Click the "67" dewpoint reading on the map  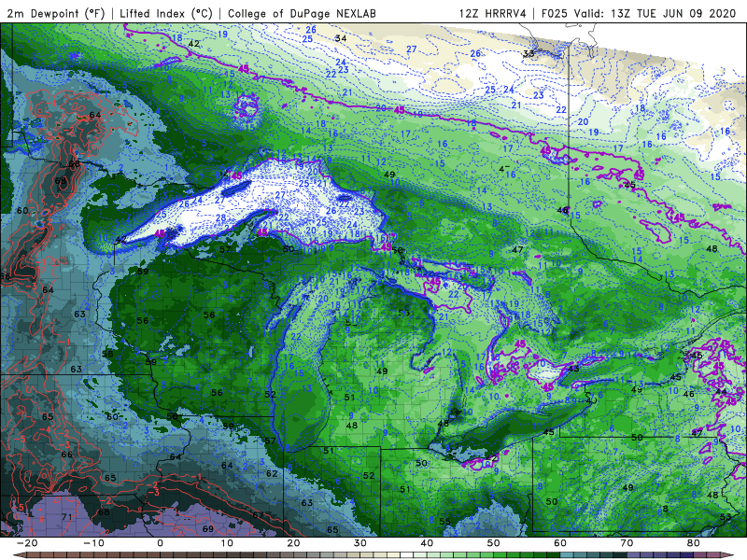[258, 515]
